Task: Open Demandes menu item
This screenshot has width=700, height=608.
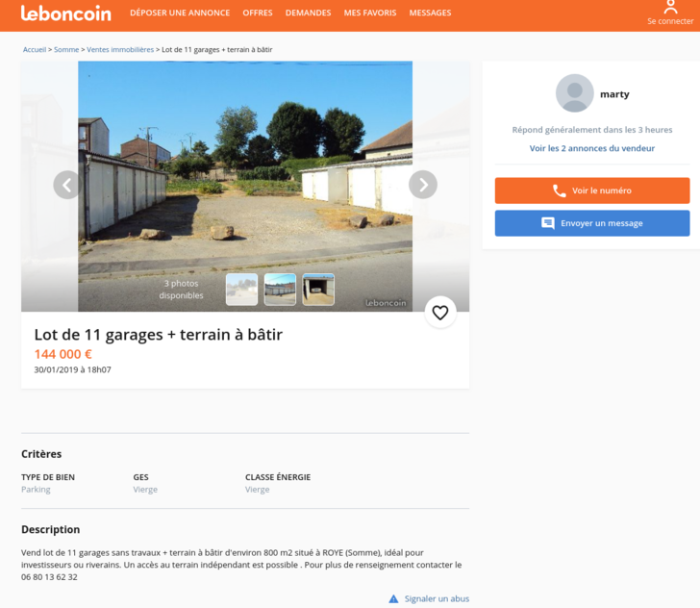Action: (308, 13)
